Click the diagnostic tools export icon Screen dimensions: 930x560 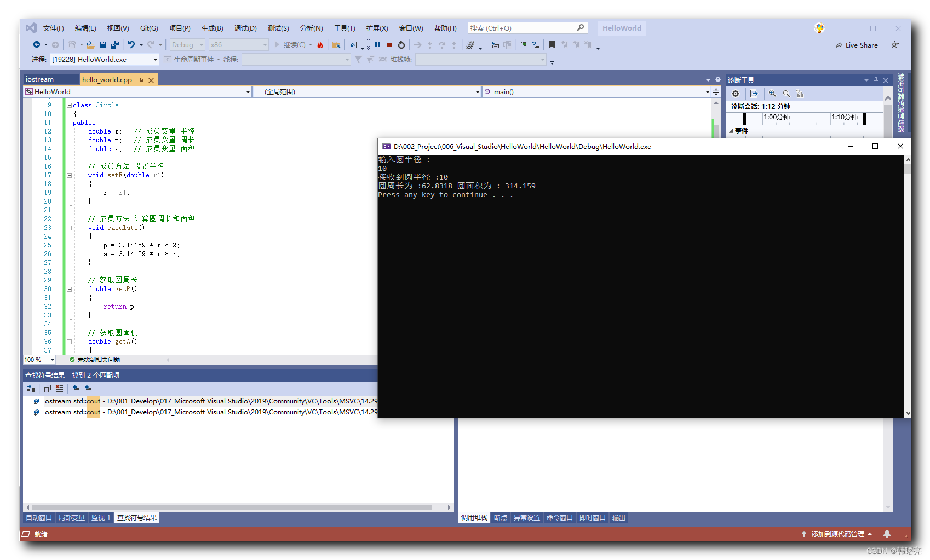pos(754,94)
